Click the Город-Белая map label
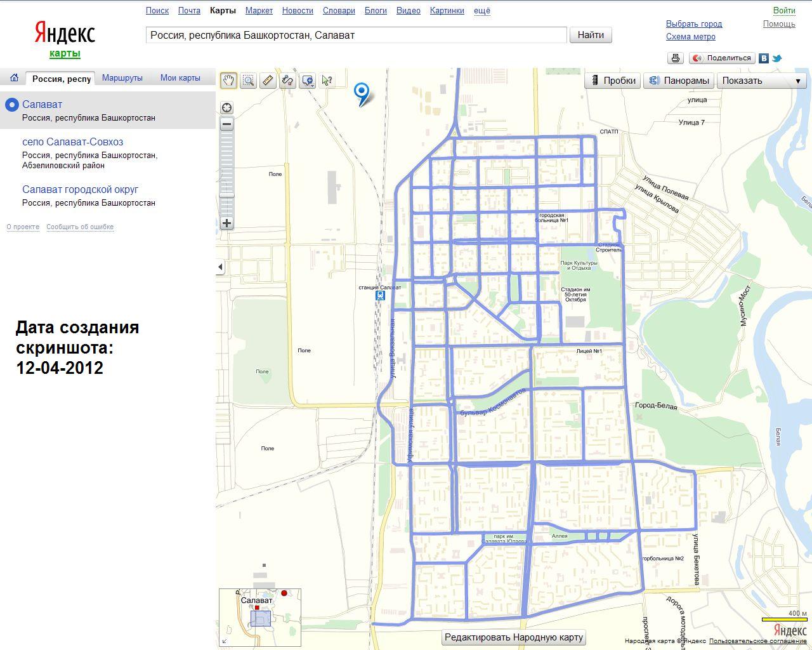Screen dimensions: 812x650 click(x=656, y=406)
